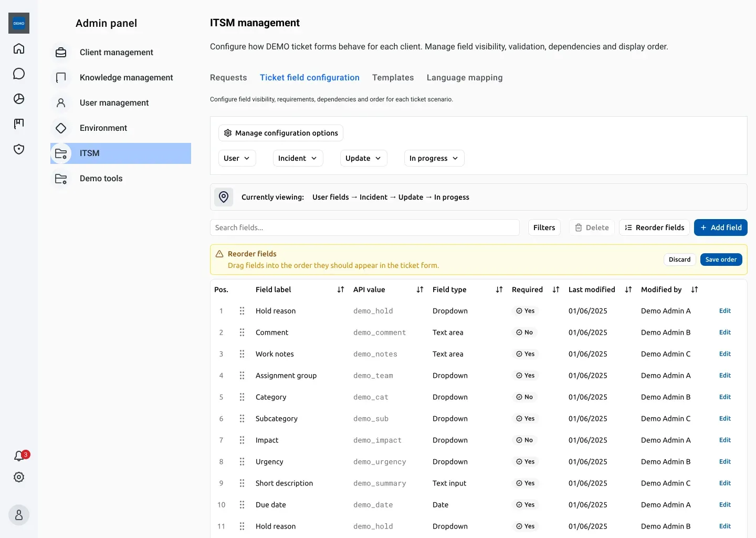Click drag handle for Urgency row
Screen dimensions: 756x538
click(242, 462)
